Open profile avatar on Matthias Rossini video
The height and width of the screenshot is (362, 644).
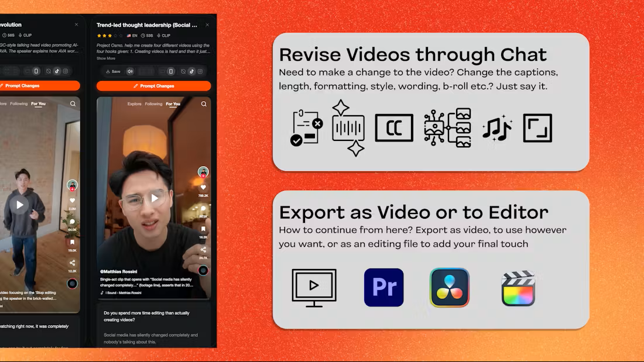click(x=203, y=171)
